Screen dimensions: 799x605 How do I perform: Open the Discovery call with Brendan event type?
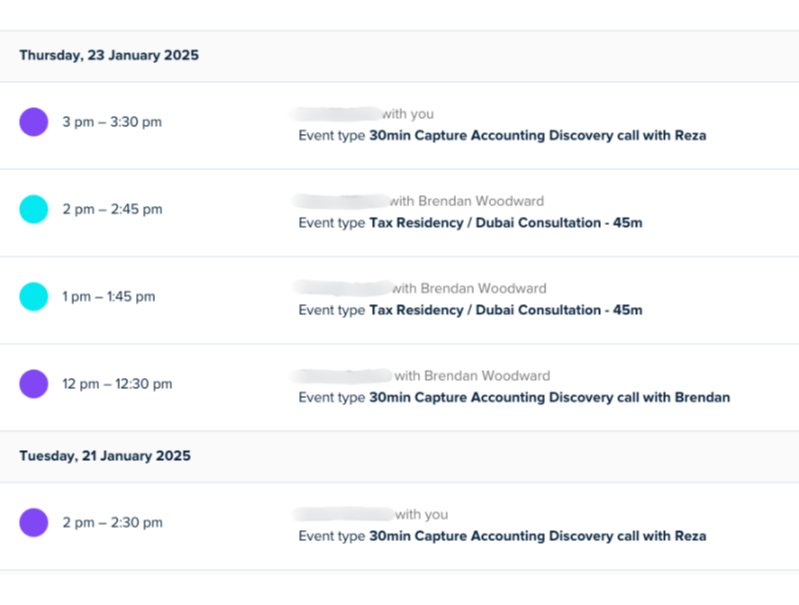point(549,397)
